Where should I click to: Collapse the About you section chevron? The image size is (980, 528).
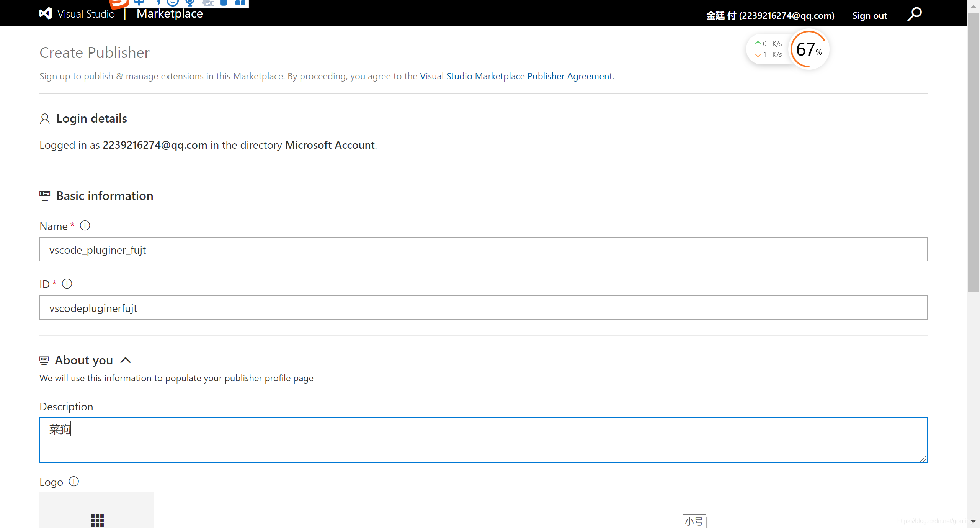pyautogui.click(x=126, y=361)
